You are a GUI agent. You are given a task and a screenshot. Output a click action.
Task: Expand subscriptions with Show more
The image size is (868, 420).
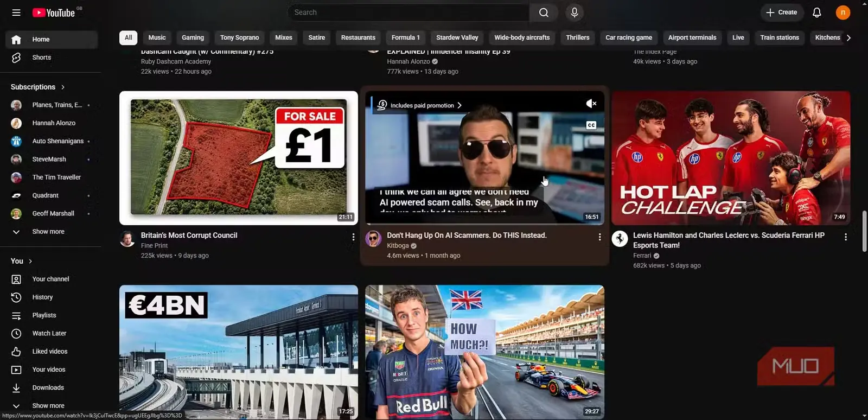(x=52, y=232)
